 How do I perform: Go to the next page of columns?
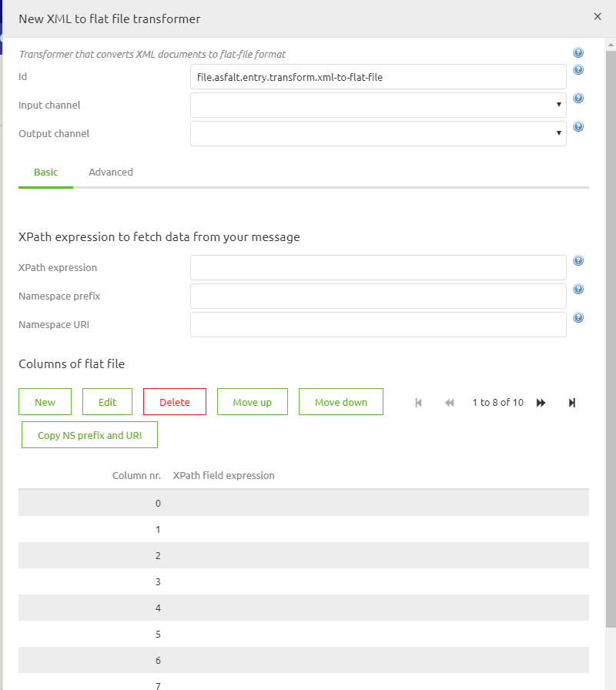pos(541,402)
